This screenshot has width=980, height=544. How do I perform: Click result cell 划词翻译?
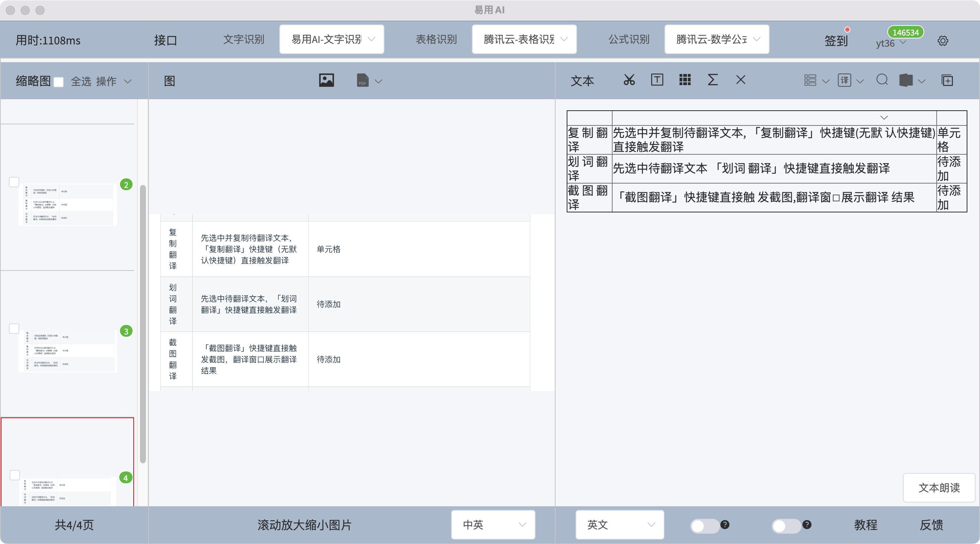pos(589,168)
